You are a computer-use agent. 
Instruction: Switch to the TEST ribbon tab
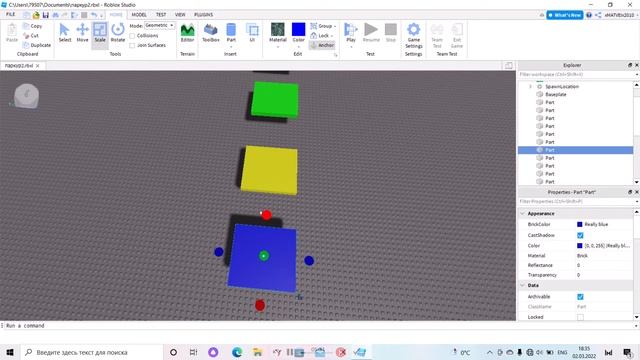coord(161,15)
